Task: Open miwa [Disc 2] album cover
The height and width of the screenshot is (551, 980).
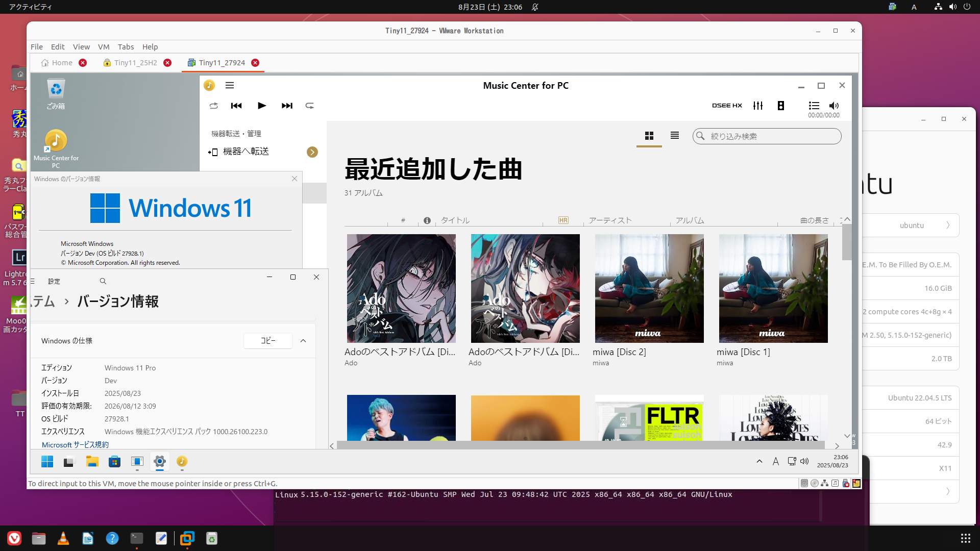Action: tap(649, 288)
